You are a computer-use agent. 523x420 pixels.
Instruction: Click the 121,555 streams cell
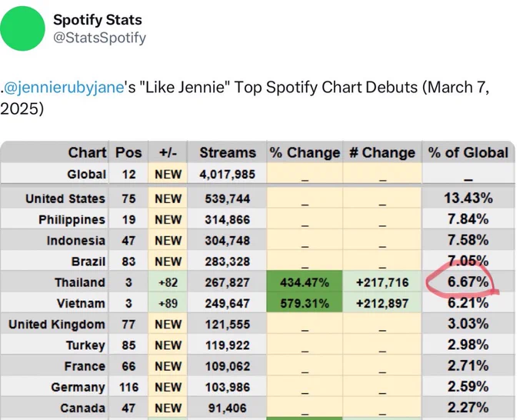tap(227, 325)
